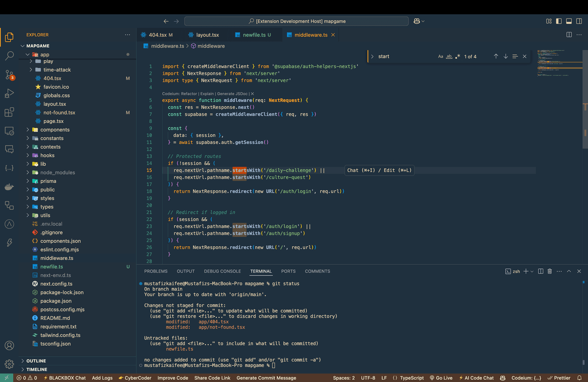Close the terminal panel
The image size is (588, 382).
tap(579, 271)
